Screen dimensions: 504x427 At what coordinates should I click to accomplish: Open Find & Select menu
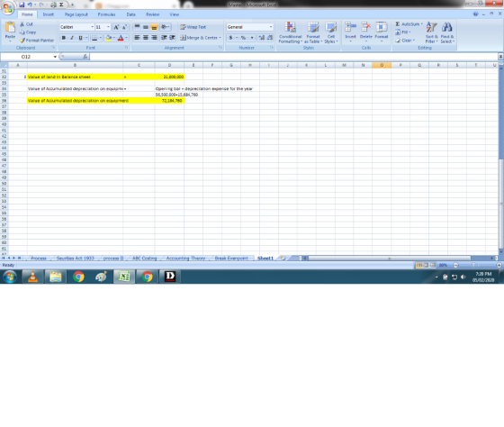pyautogui.click(x=447, y=32)
